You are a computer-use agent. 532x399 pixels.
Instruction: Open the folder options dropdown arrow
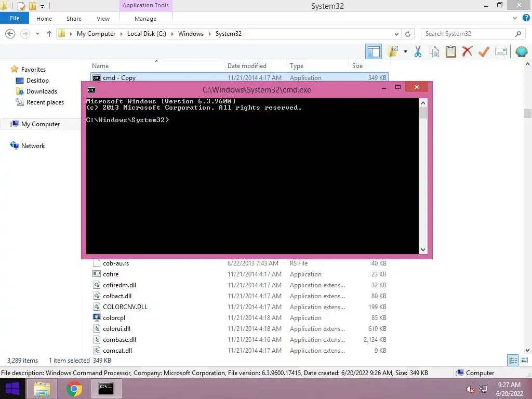tap(405, 51)
